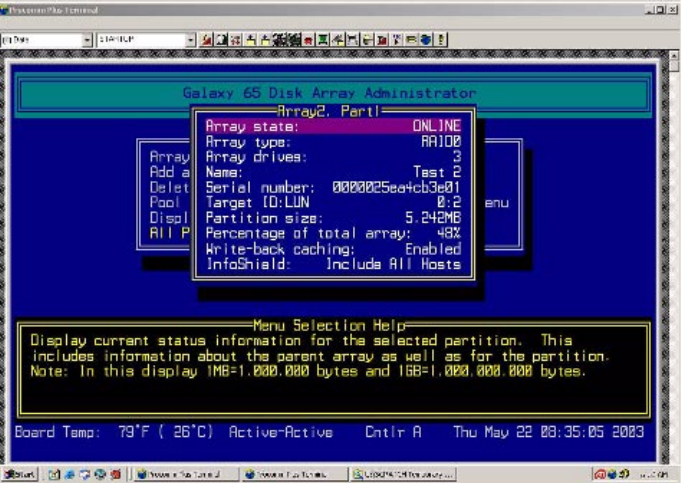Screen dimensions: 681x483
Task: Open the STARTUP script dropdown list
Action: coord(190,40)
